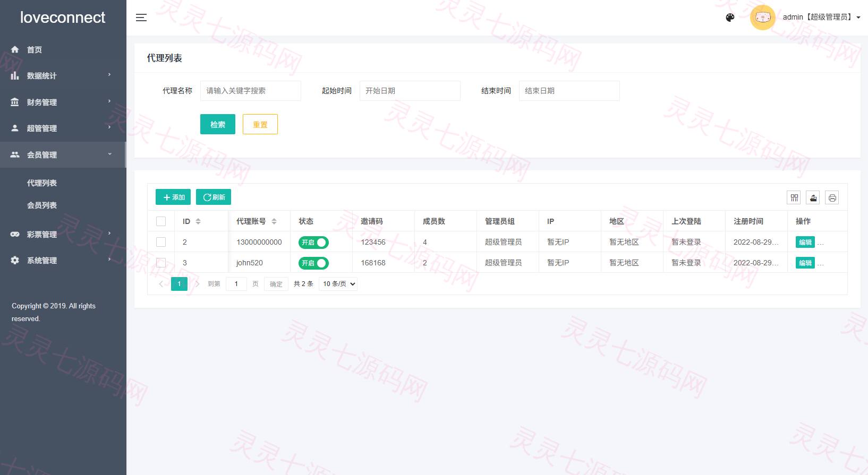Open the theme palette icon

point(730,18)
